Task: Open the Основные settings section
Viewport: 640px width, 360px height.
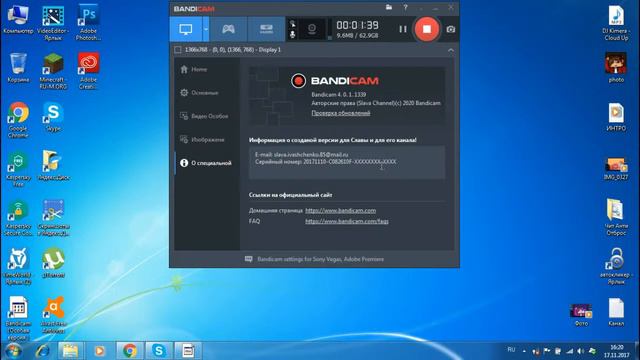Action: 199,93
